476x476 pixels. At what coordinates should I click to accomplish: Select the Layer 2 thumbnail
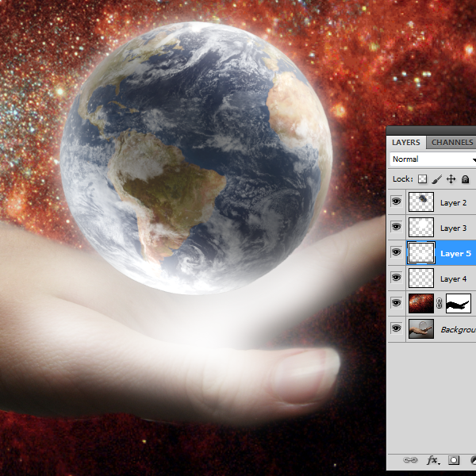(421, 202)
